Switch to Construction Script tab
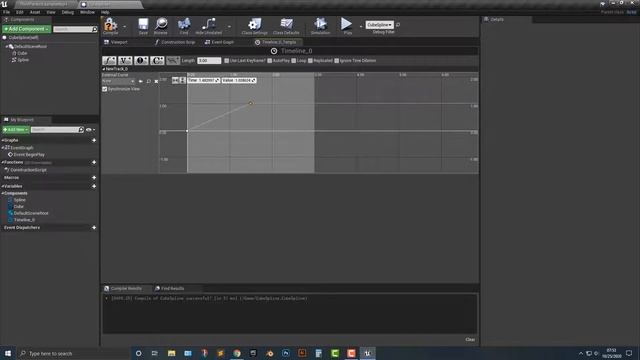The width and height of the screenshot is (640, 360). point(175,42)
